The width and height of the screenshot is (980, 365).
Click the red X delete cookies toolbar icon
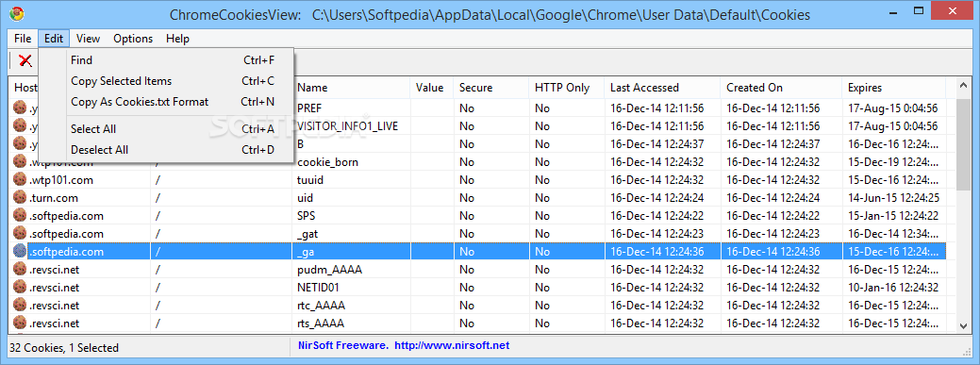click(x=25, y=60)
